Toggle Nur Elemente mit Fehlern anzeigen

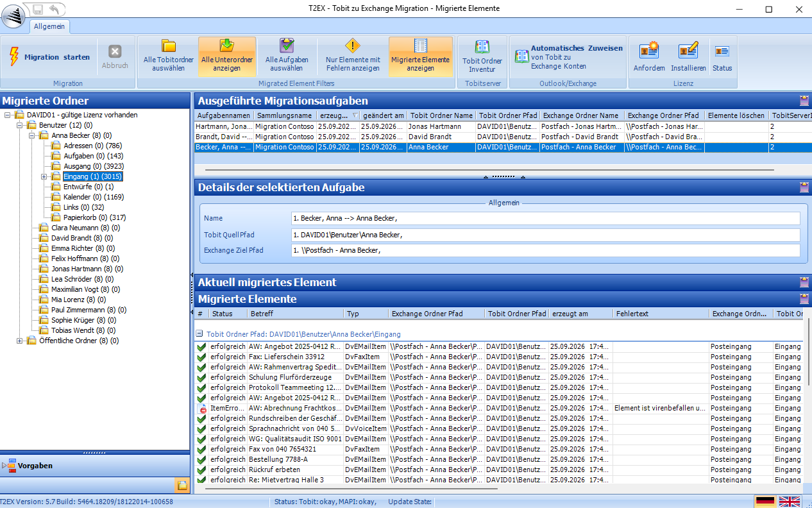(353, 57)
